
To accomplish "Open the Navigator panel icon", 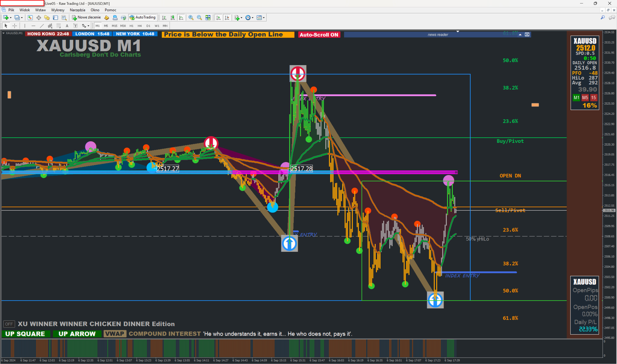I will pyautogui.click(x=47, y=18).
